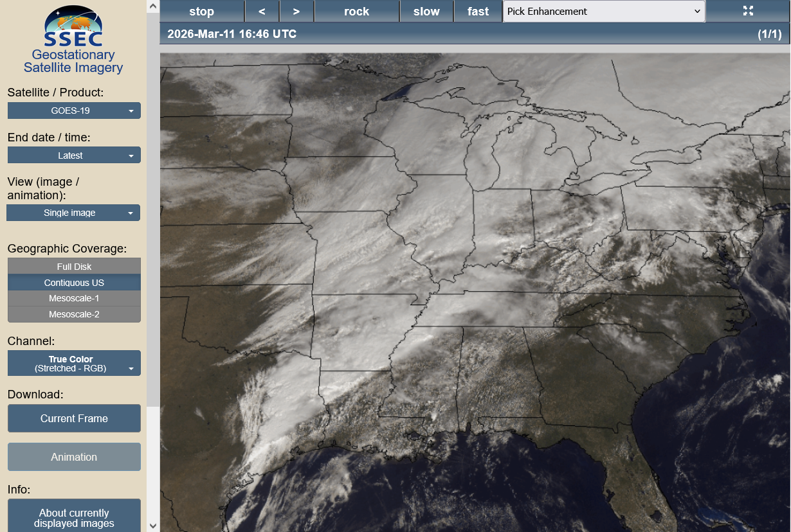This screenshot has width=791, height=532.
Task: Speed up animation with fast
Action: point(478,12)
